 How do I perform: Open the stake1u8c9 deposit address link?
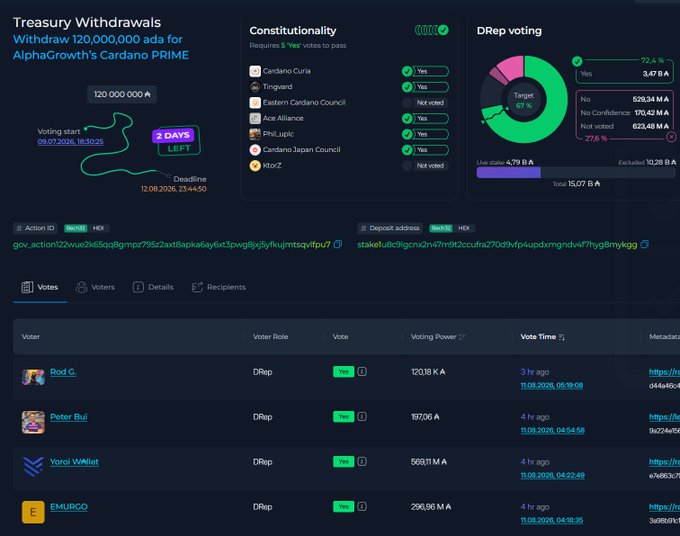click(x=497, y=245)
